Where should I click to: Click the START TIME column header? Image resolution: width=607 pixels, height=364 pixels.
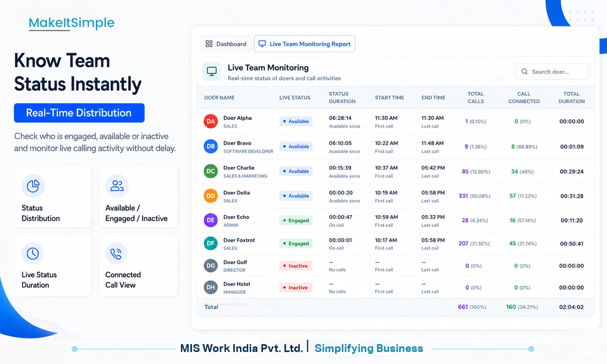pyautogui.click(x=390, y=97)
